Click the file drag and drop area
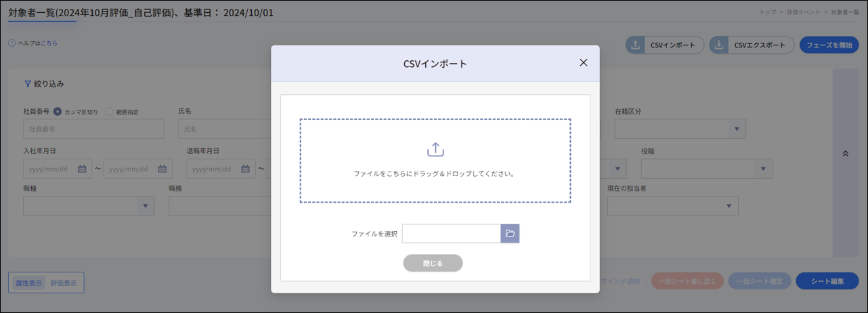This screenshot has width=868, height=313. [x=435, y=161]
